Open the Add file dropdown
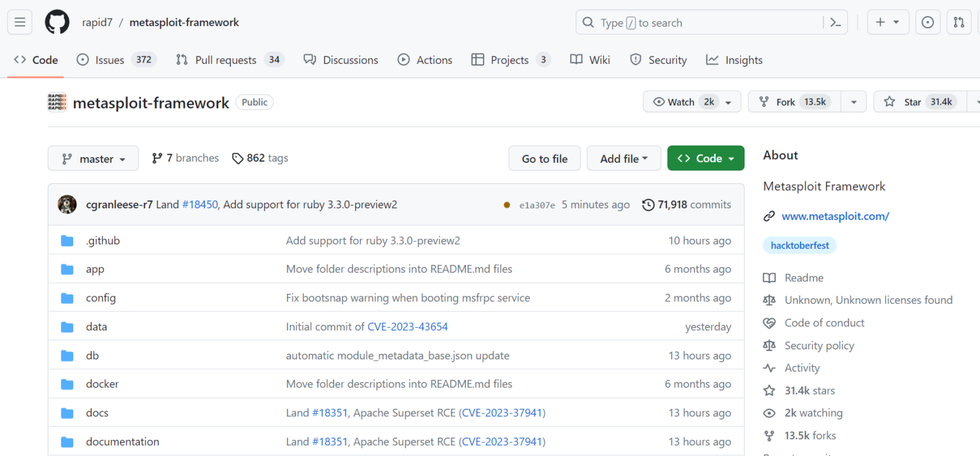The height and width of the screenshot is (456, 980). click(624, 158)
